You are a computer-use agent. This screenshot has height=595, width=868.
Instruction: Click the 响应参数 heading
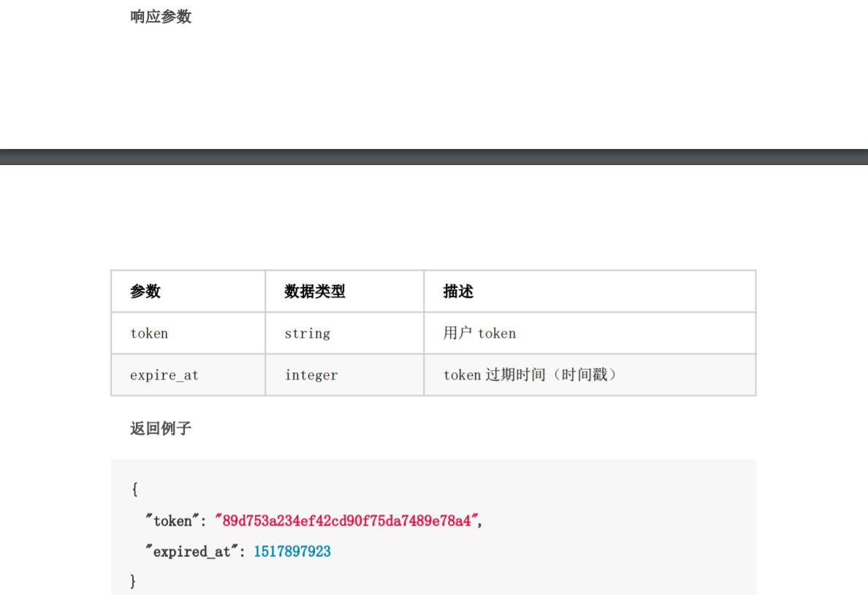[x=161, y=17]
